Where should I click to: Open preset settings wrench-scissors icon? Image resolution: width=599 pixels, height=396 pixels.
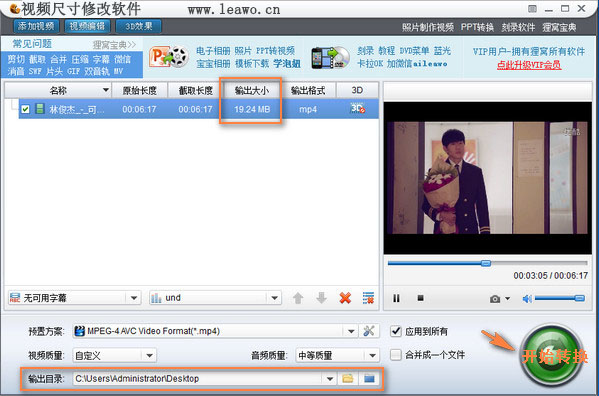(x=369, y=331)
